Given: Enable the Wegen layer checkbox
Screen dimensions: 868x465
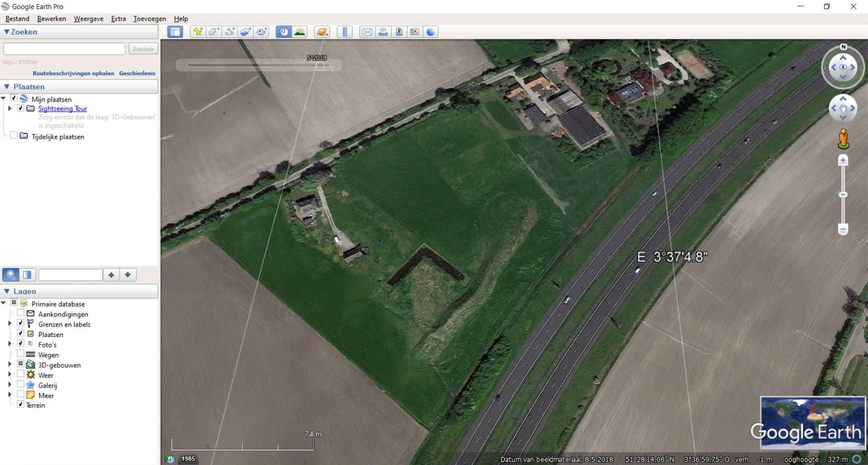Looking at the screenshot, I should pos(20,354).
